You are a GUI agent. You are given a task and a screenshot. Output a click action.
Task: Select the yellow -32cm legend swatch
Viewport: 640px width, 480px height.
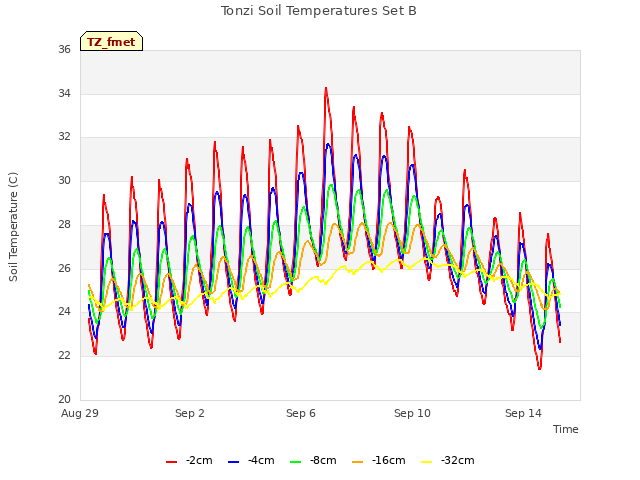[x=427, y=462]
